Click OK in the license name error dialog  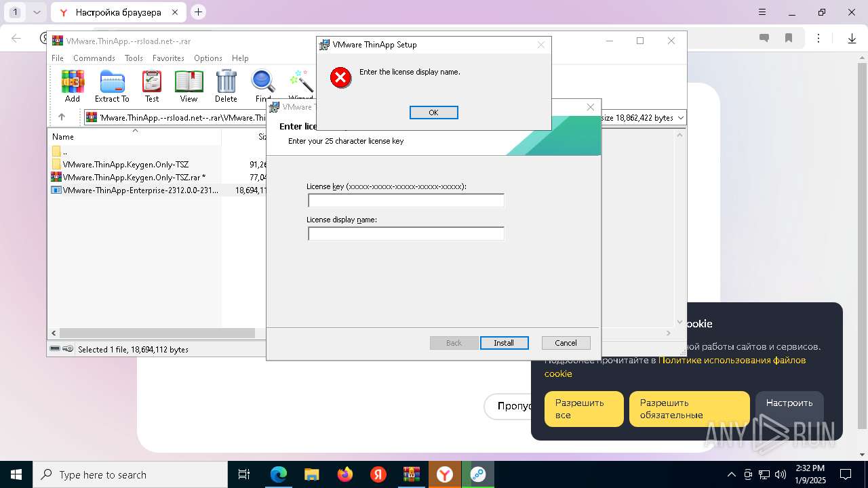[434, 113]
